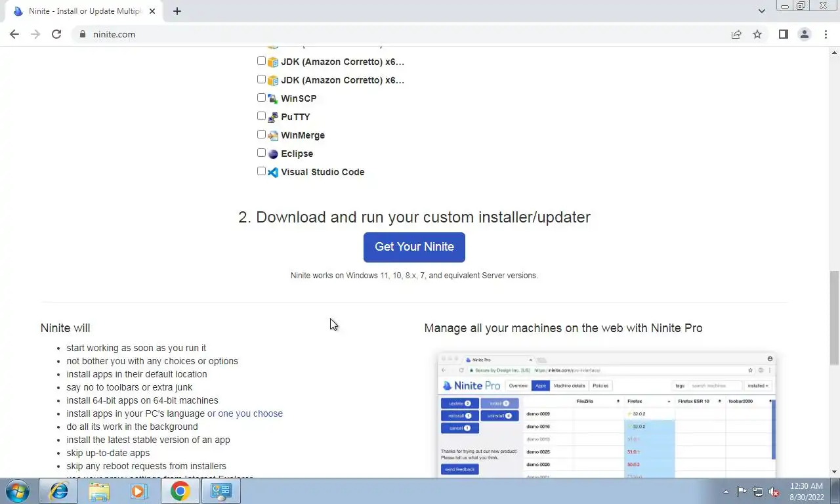Screen dimensions: 840x504
Task: Check the PuTTY checkbox
Action: 261,116
